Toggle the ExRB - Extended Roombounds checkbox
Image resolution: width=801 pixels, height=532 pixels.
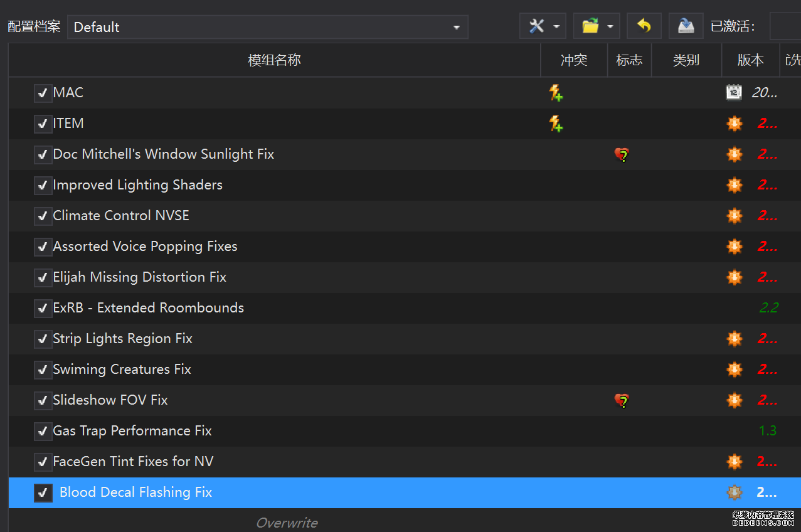pyautogui.click(x=43, y=309)
